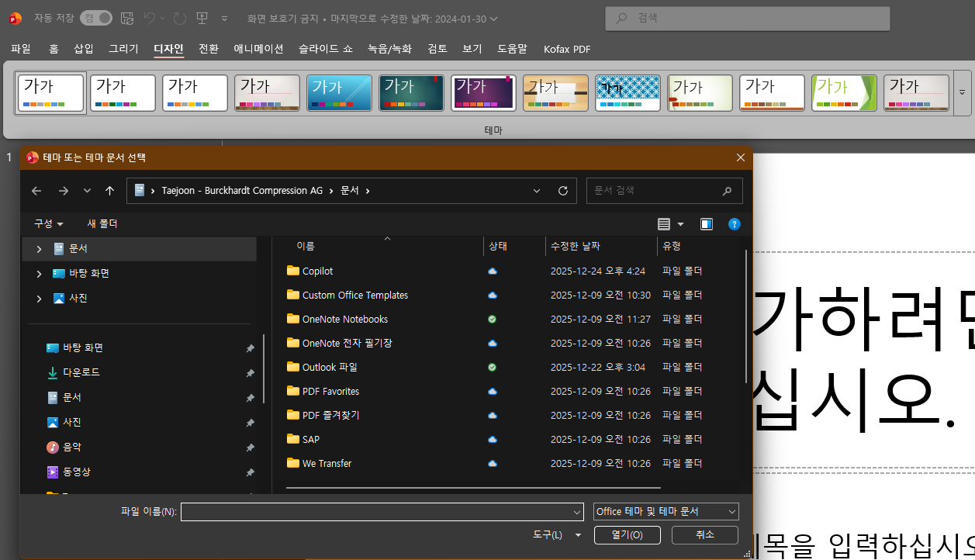Open the 슬라이드 쇼 ribbon tab
This screenshot has width=975, height=560.
[x=325, y=49]
